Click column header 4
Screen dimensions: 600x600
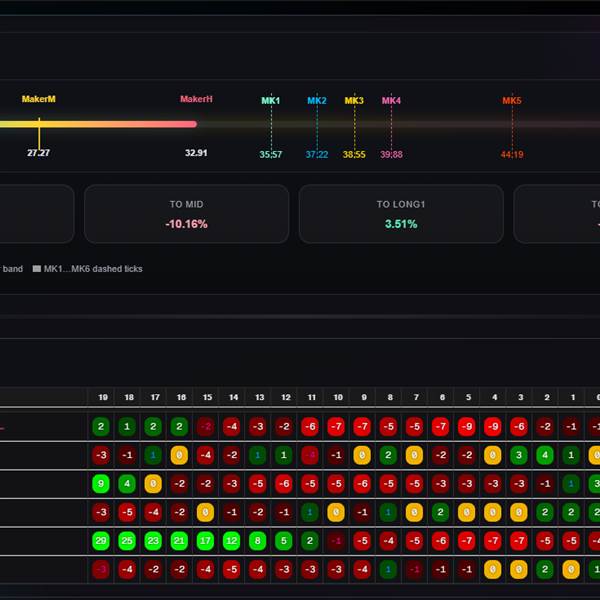coord(494,397)
